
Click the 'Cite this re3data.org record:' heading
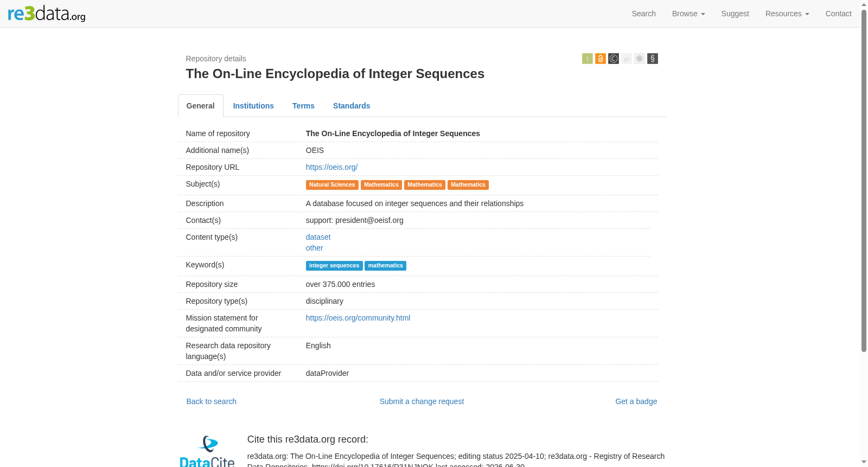pyautogui.click(x=308, y=439)
